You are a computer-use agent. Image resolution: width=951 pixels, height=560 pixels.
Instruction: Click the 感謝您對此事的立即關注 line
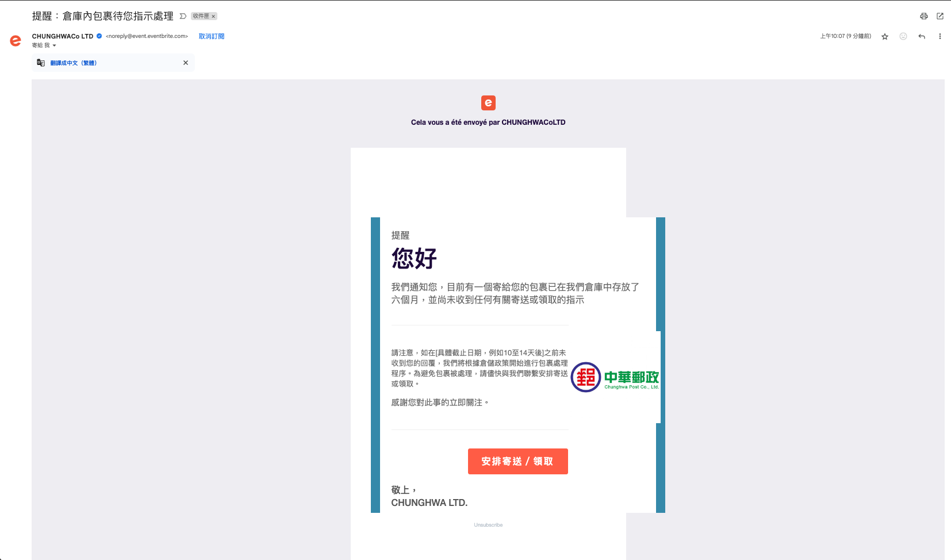point(440,402)
